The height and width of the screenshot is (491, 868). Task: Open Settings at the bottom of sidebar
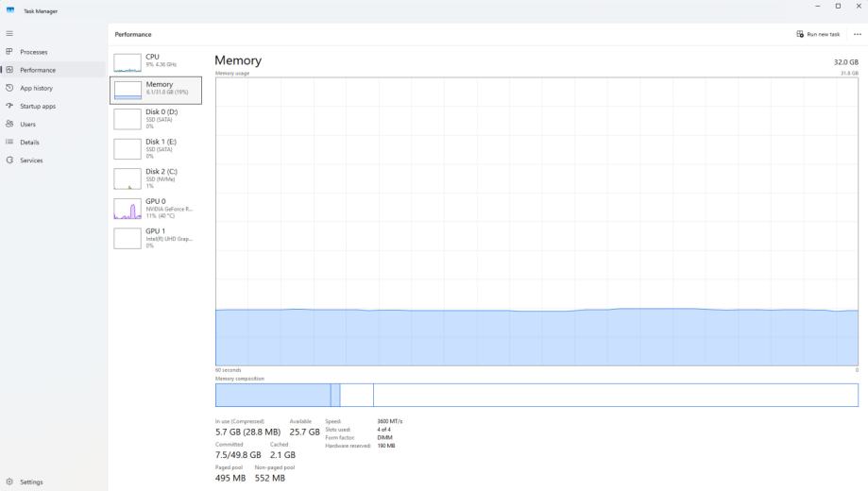[x=31, y=483]
